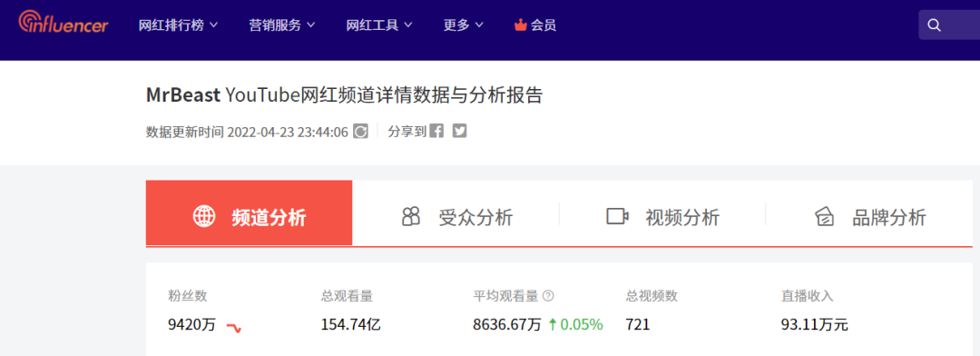Share to Twitter icon
The width and height of the screenshot is (980, 356).
459,132
